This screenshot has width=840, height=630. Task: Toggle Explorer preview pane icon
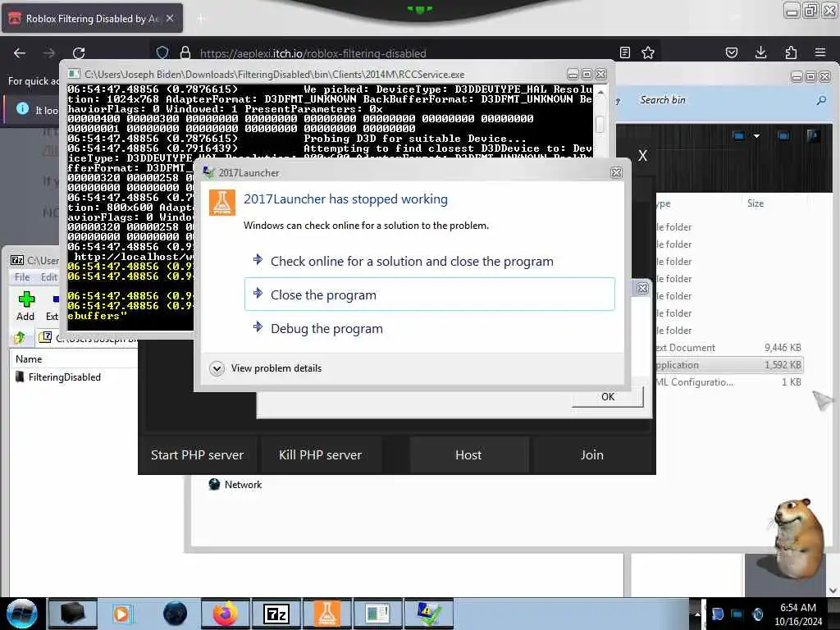click(783, 136)
